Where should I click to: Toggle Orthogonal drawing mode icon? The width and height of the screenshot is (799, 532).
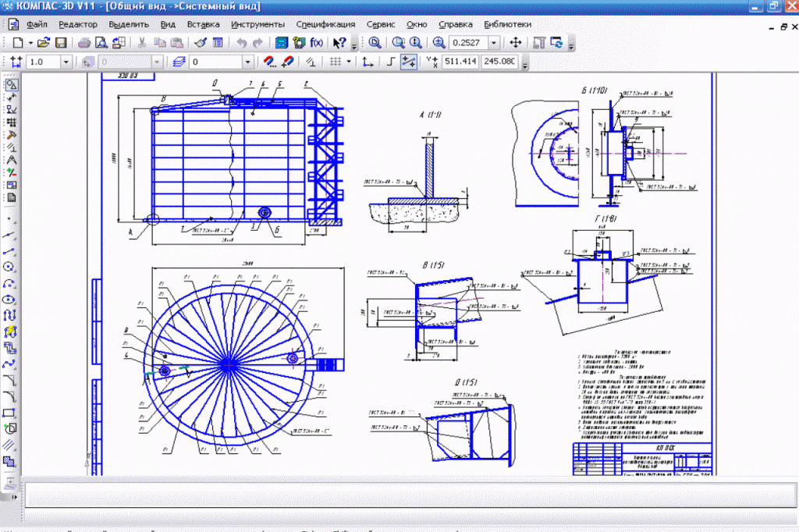tap(391, 62)
